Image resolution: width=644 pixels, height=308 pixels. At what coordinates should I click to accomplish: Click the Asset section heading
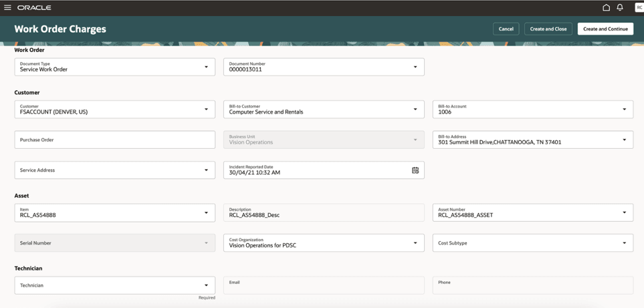[22, 196]
